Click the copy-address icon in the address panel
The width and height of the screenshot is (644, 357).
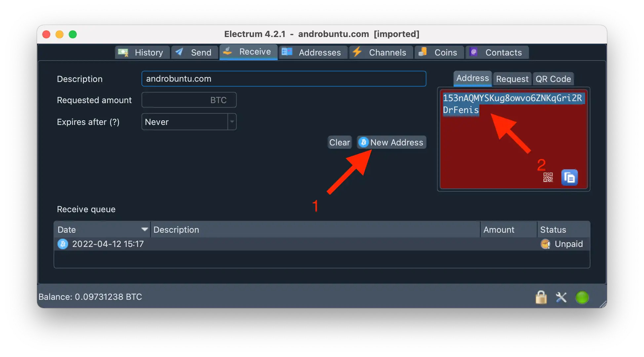tap(570, 178)
